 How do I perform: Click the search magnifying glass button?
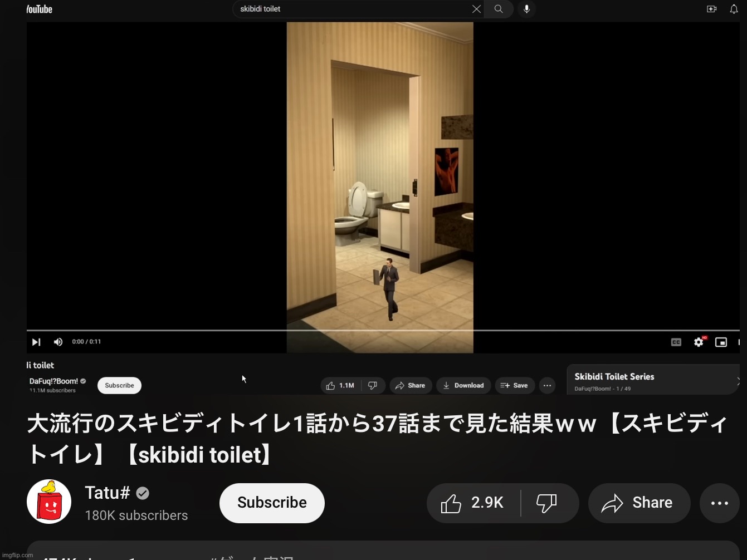(x=499, y=9)
